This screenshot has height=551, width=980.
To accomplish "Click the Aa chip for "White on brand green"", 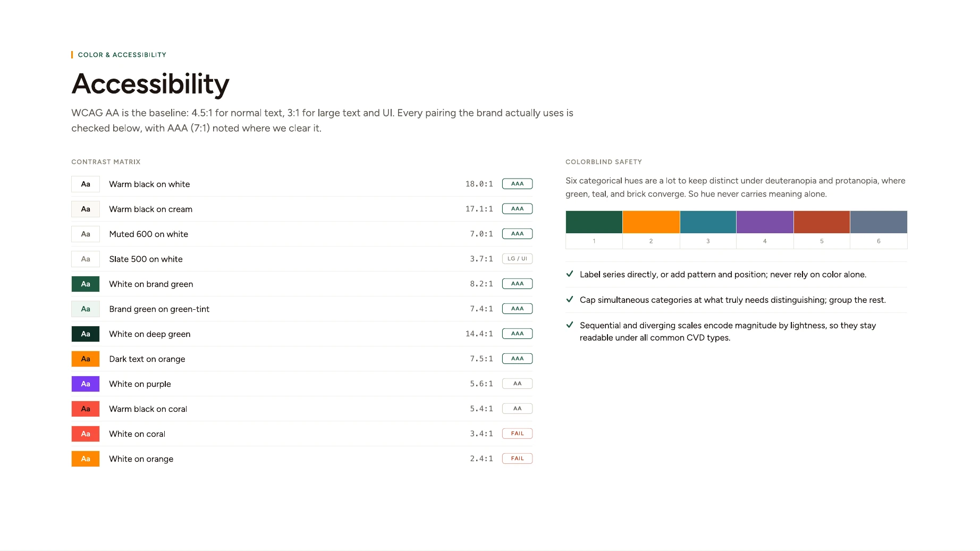I will pos(86,284).
